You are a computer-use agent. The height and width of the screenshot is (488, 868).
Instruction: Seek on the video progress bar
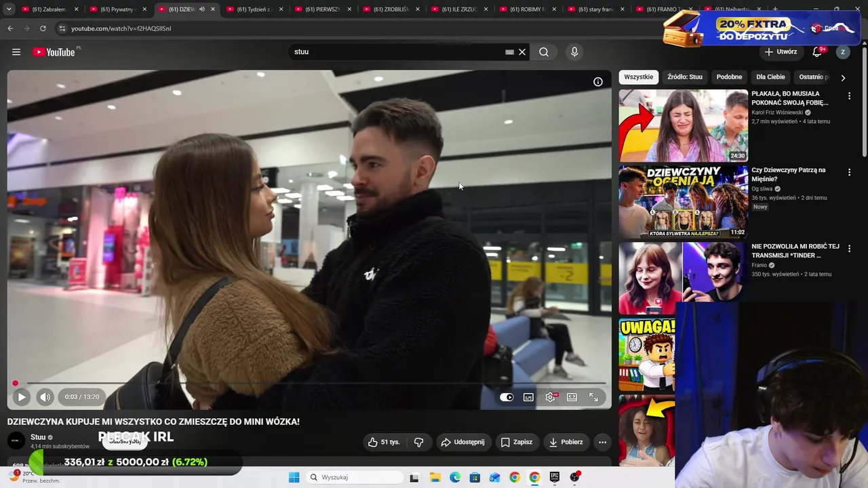click(x=309, y=384)
